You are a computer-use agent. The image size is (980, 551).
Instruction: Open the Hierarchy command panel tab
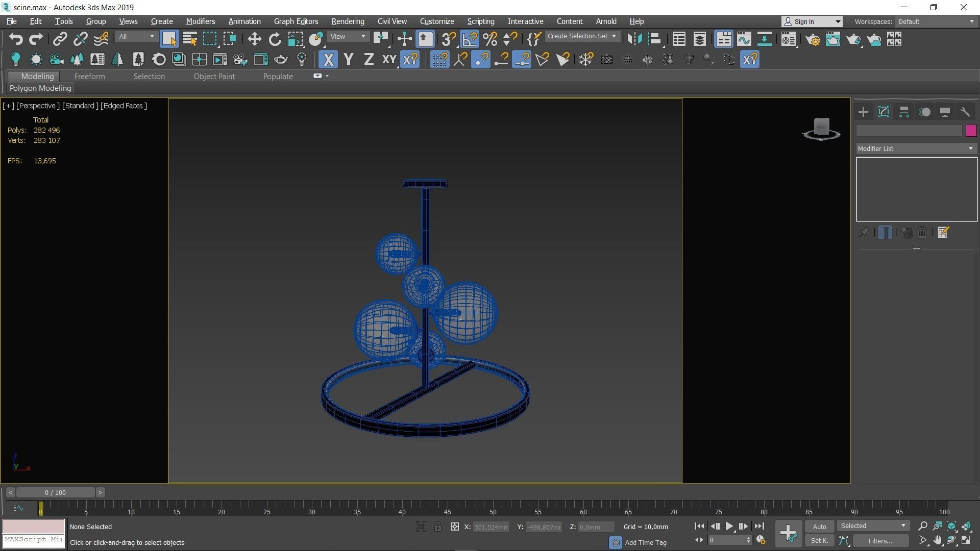click(904, 112)
